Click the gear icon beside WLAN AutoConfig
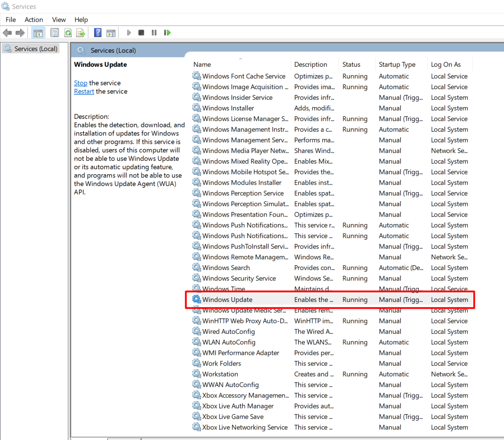The width and height of the screenshot is (504, 440). coord(196,342)
